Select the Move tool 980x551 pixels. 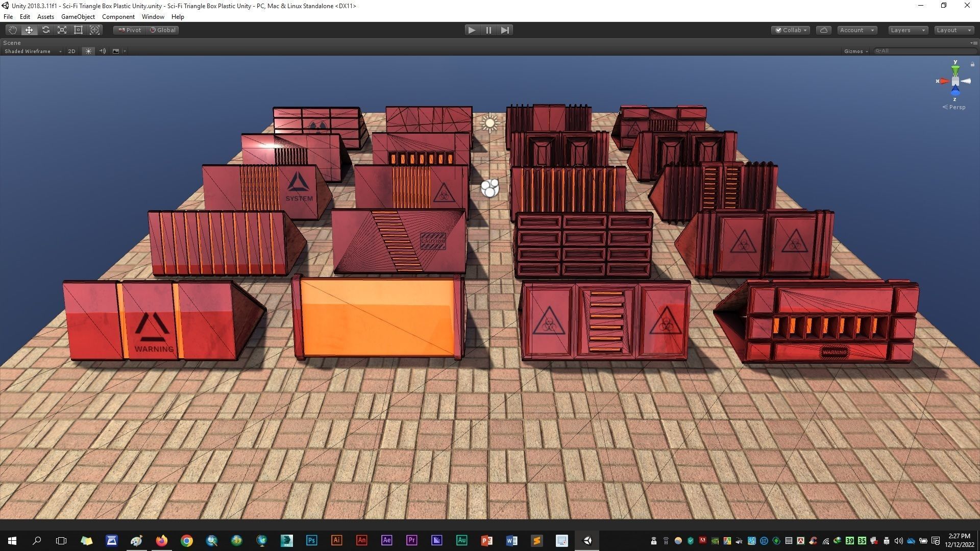tap(29, 30)
